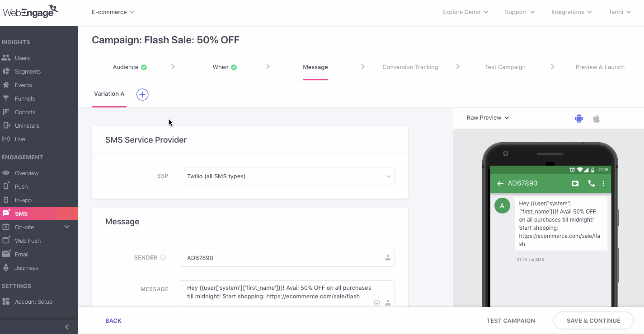Select the Message step
Screen dimensions: 644x334
[315, 67]
